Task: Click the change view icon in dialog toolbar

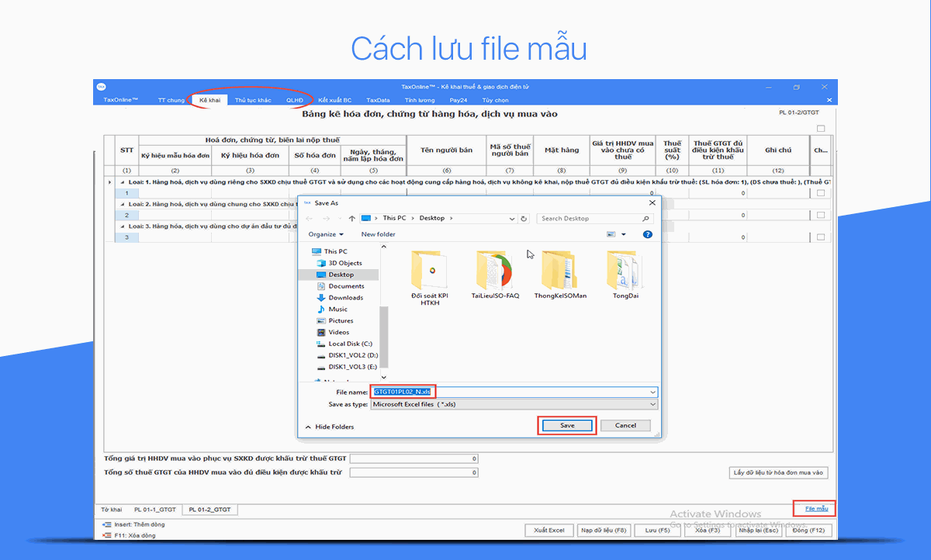Action: click(612, 234)
